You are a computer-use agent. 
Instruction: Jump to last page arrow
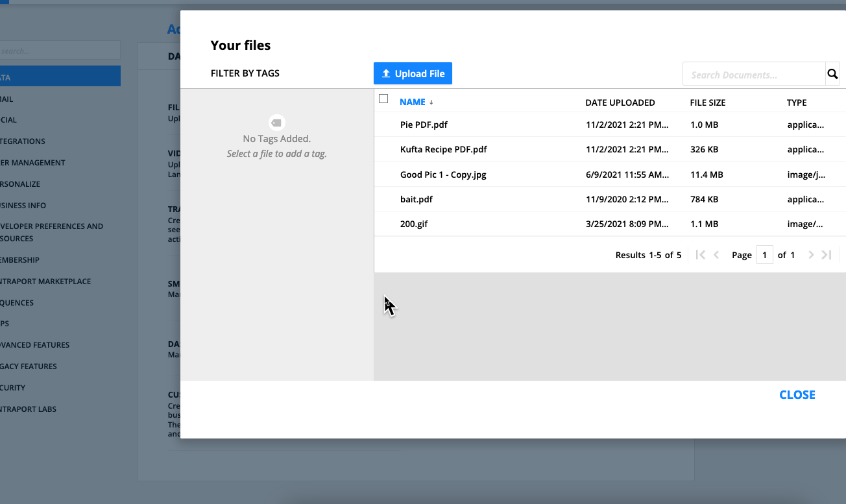(827, 255)
